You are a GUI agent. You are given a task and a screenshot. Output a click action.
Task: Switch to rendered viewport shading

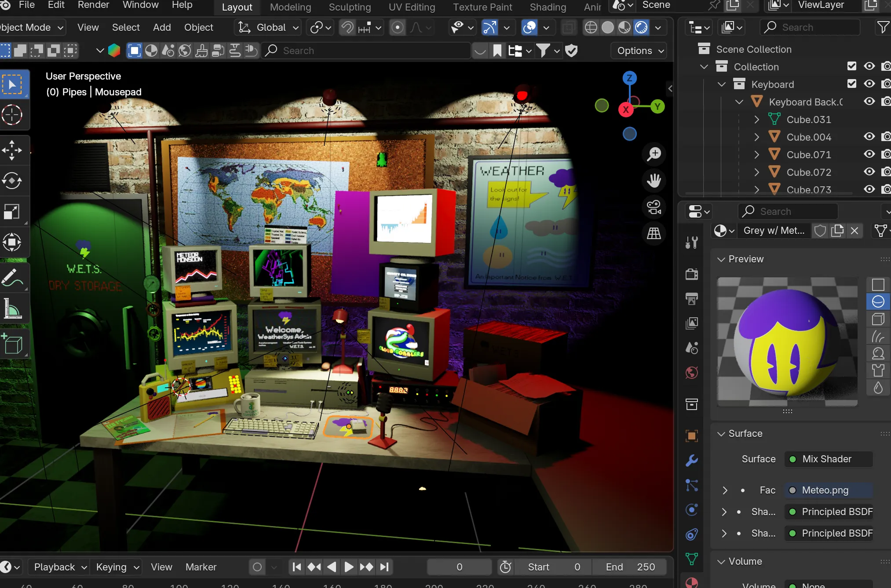642,28
